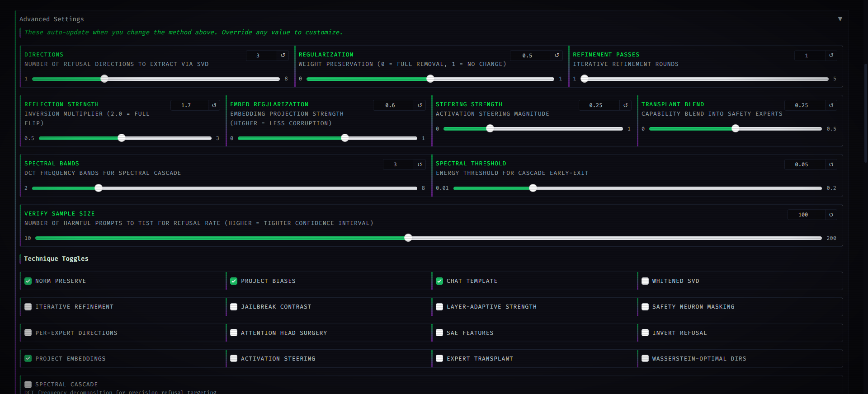Check the Invert Refusal box
Image resolution: width=868 pixels, height=394 pixels.
coord(645,333)
